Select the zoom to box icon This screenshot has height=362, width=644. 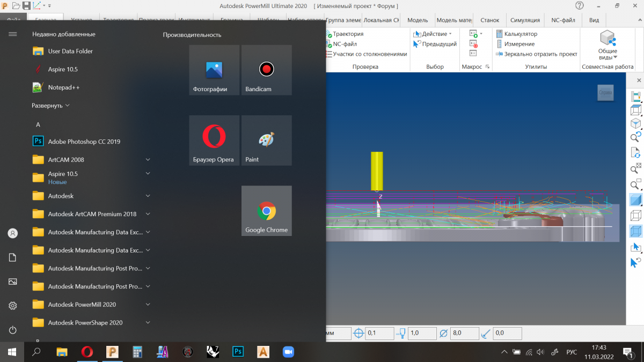tap(636, 184)
